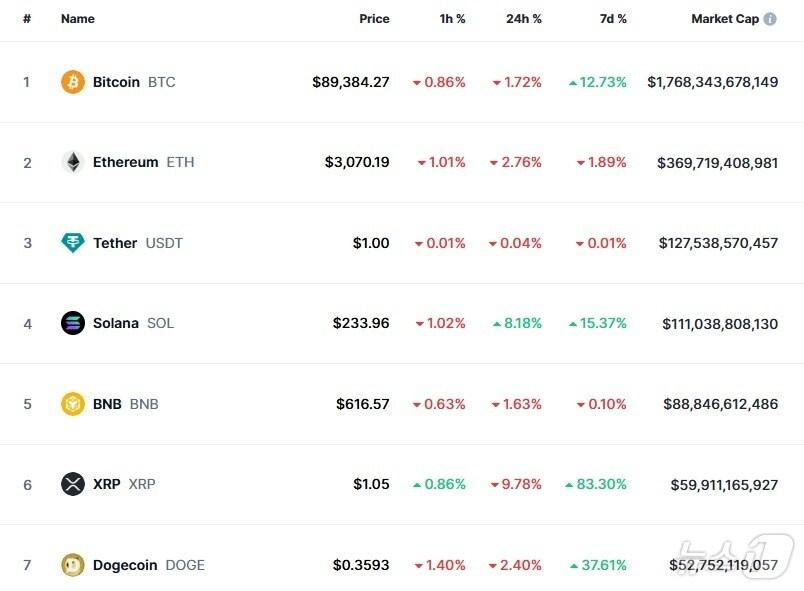Sort by the 1h % column
The width and height of the screenshot is (804, 591).
(x=452, y=19)
